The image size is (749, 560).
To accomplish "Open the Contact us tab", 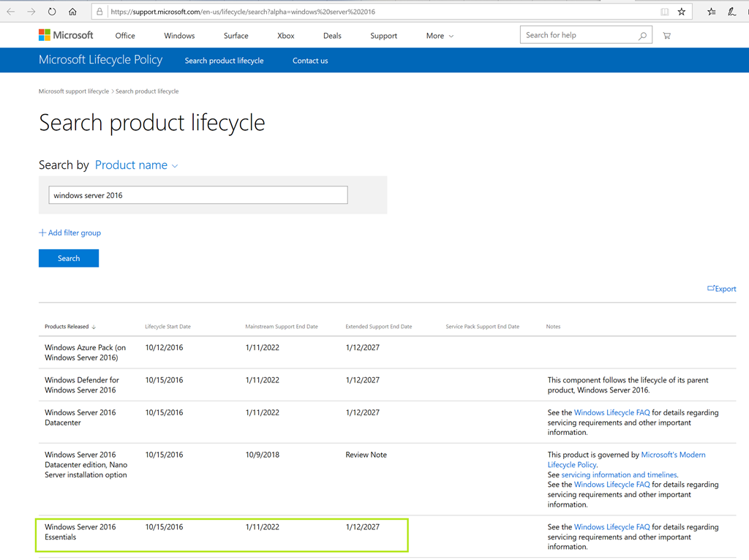I will pyautogui.click(x=310, y=61).
